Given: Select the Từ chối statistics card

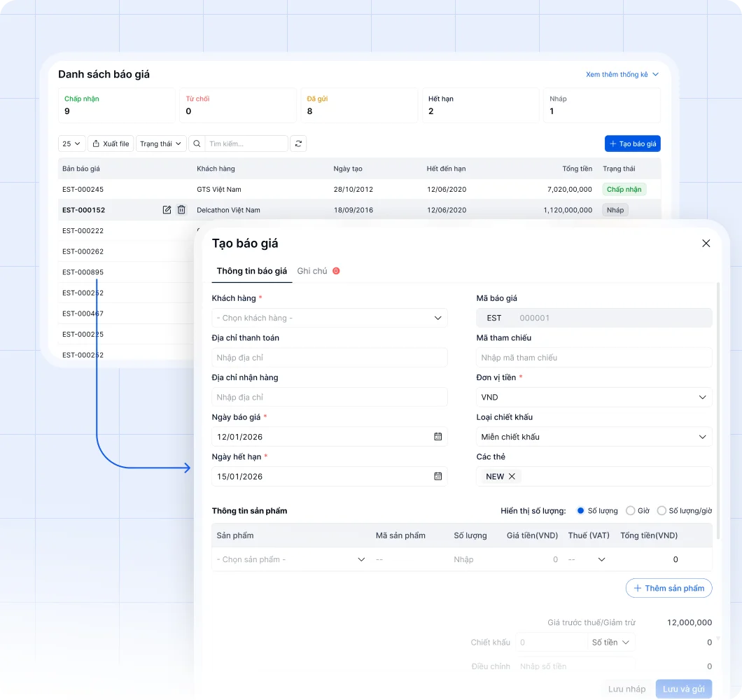Looking at the screenshot, I should click(x=238, y=105).
